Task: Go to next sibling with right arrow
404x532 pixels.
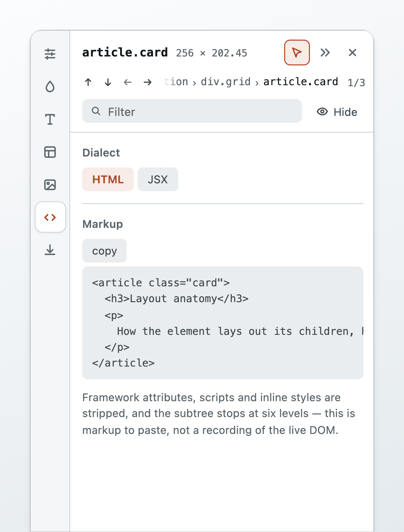Action: click(x=148, y=82)
